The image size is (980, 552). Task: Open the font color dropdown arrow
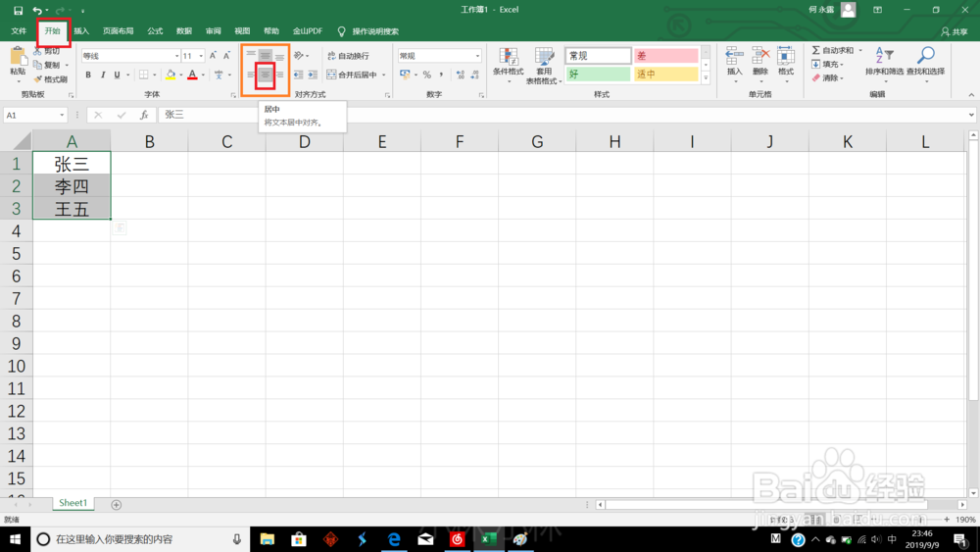pyautogui.click(x=203, y=75)
